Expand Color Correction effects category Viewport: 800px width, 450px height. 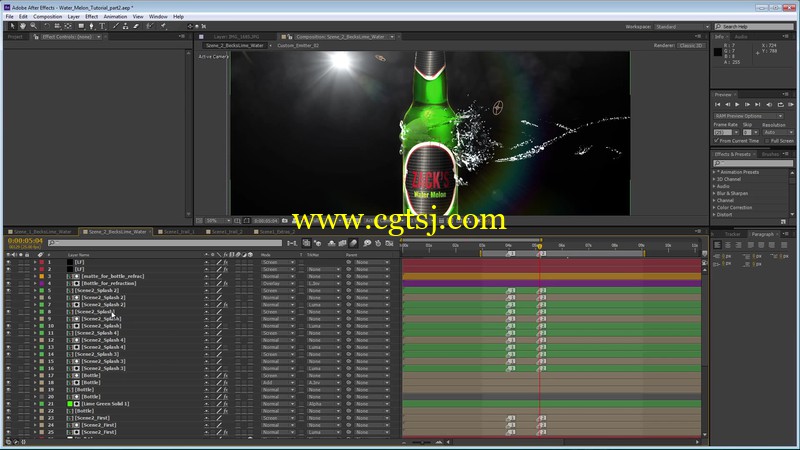pos(714,208)
